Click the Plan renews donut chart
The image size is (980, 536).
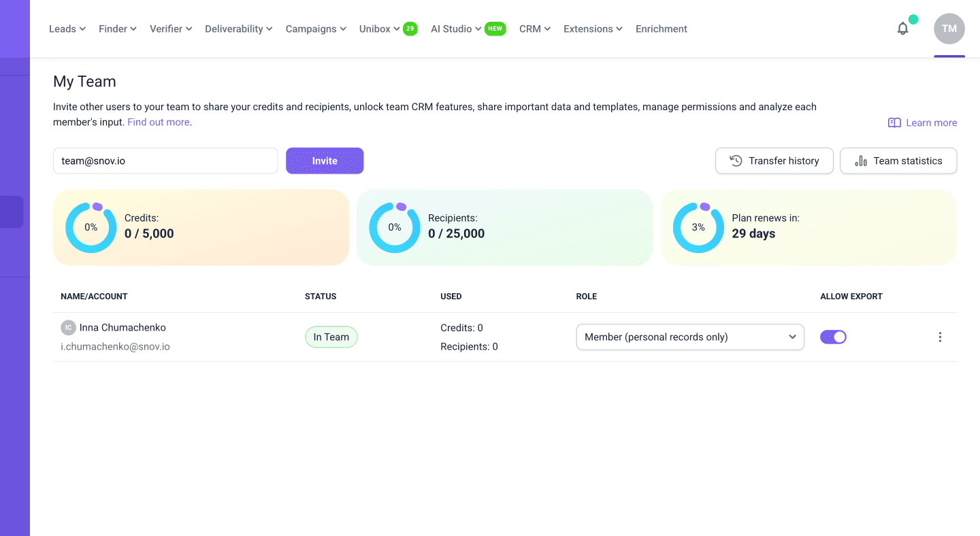[x=698, y=227]
